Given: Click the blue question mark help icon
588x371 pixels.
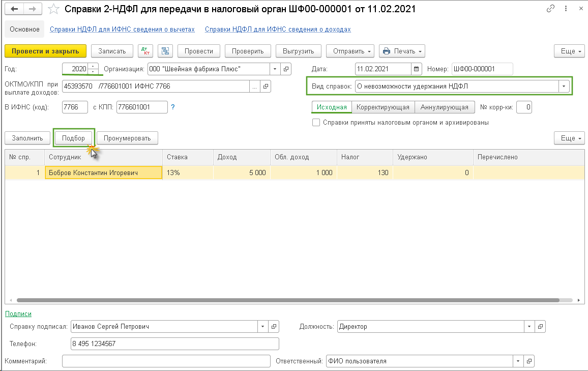Looking at the screenshot, I should tap(173, 107).
